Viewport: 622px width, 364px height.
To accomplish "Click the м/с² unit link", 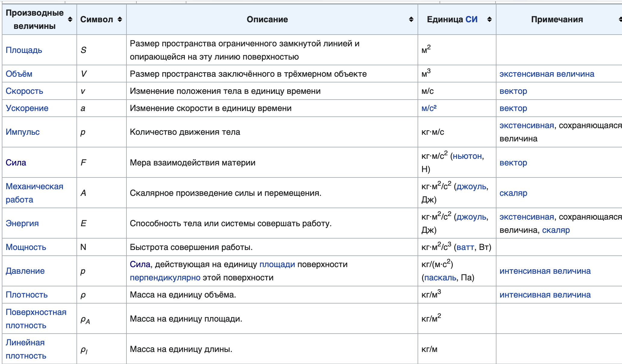I will (x=429, y=108).
